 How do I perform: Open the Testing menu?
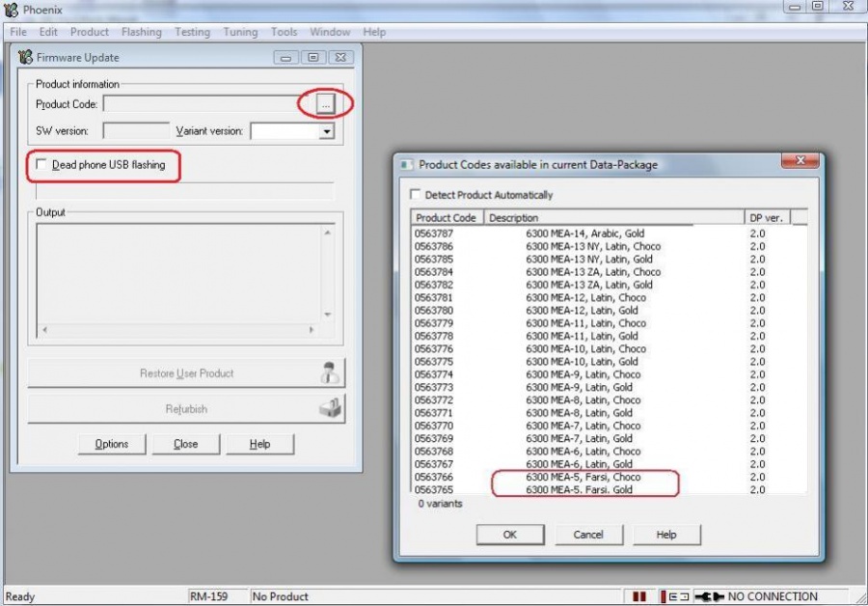point(193,32)
